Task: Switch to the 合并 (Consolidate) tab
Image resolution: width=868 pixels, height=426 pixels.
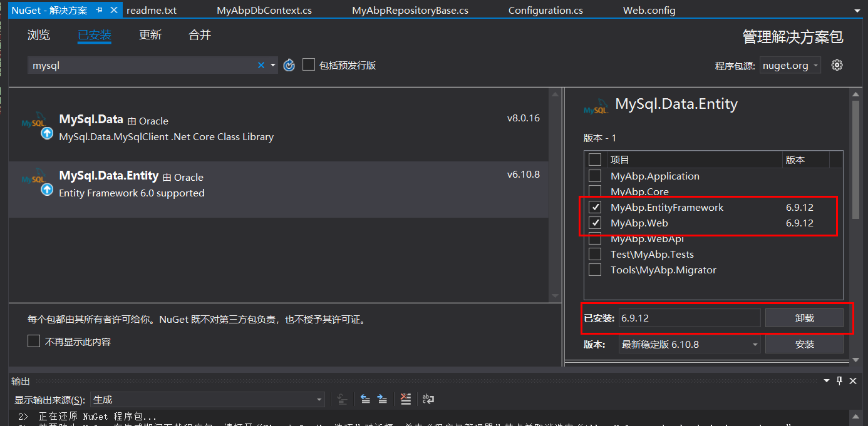Action: click(200, 35)
